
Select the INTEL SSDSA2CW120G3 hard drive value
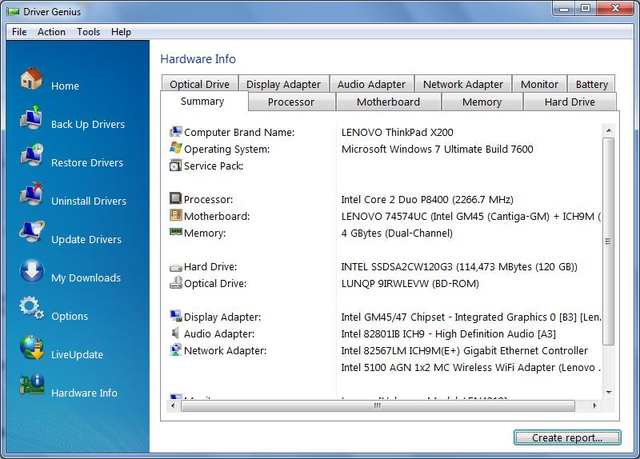tap(459, 267)
